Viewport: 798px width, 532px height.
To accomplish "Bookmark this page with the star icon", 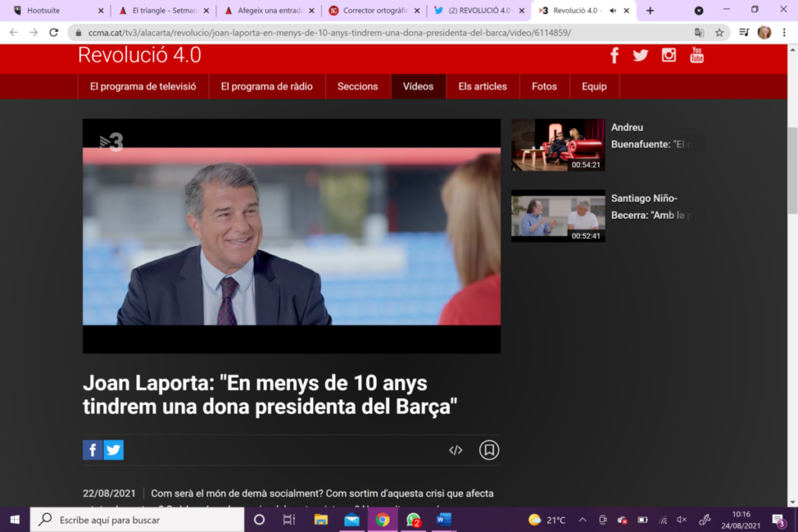I will point(719,33).
